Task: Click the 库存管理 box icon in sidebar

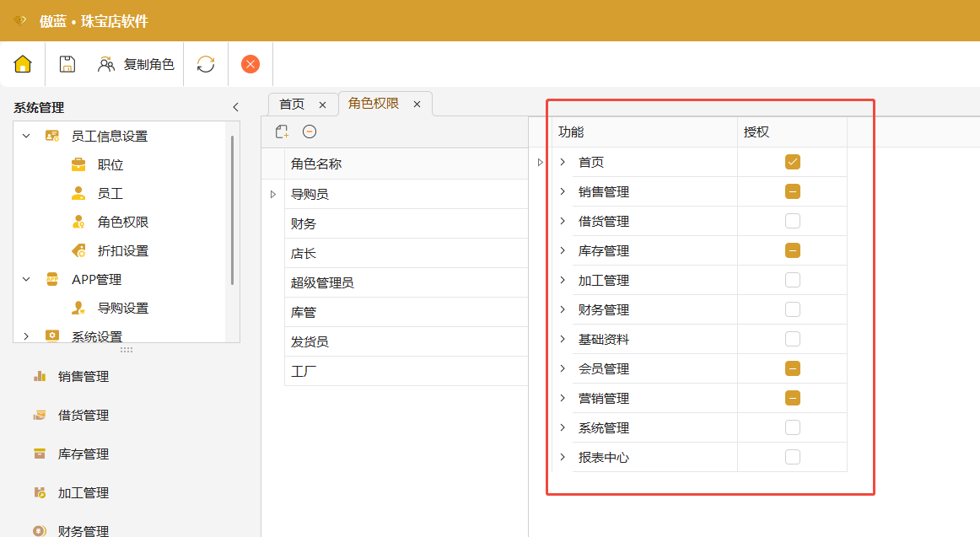Action: pos(40,454)
